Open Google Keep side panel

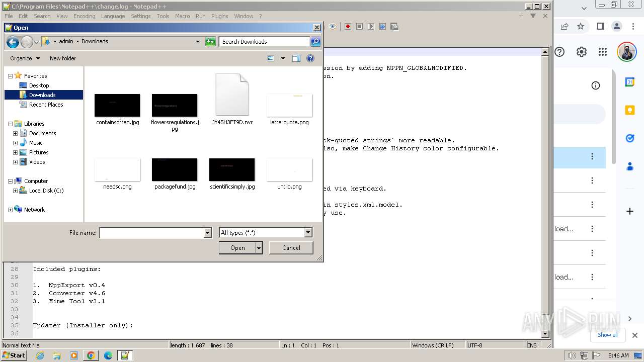point(629,110)
